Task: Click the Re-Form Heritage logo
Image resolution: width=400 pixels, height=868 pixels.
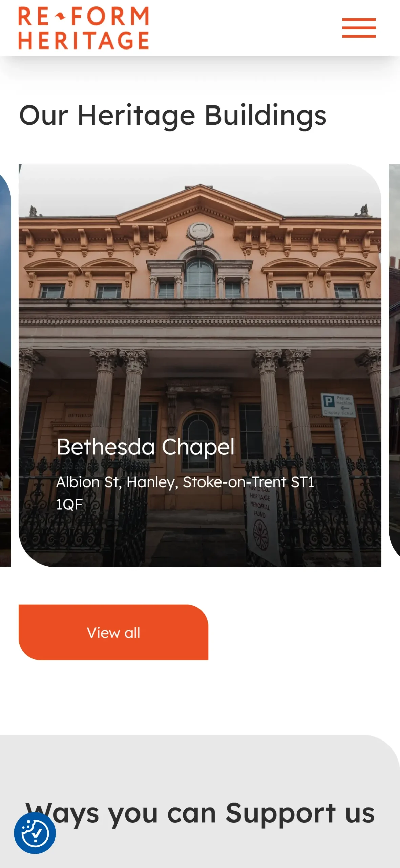Action: 84,28
